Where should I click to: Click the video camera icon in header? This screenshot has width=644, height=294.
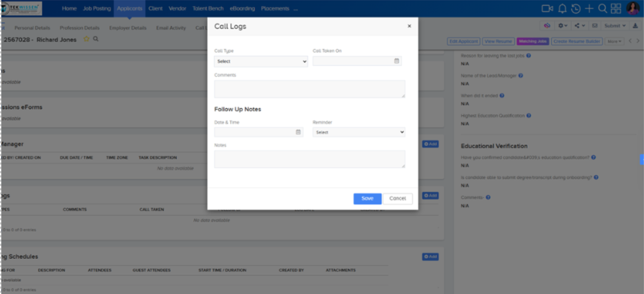[x=547, y=8]
